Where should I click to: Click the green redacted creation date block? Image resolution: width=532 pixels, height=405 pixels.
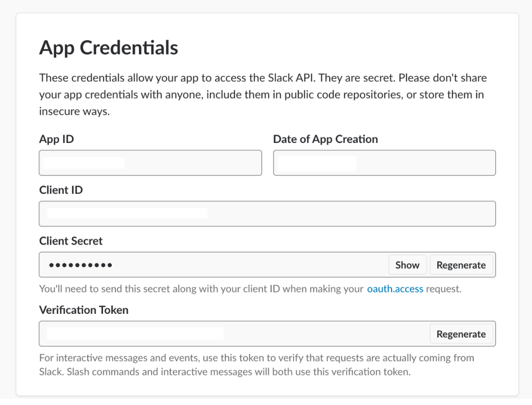(x=317, y=164)
